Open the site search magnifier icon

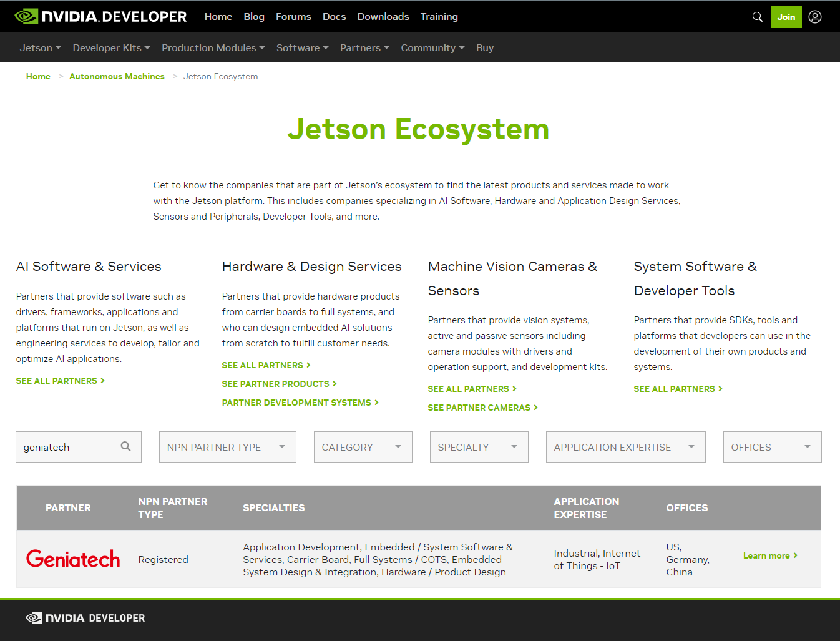point(758,17)
